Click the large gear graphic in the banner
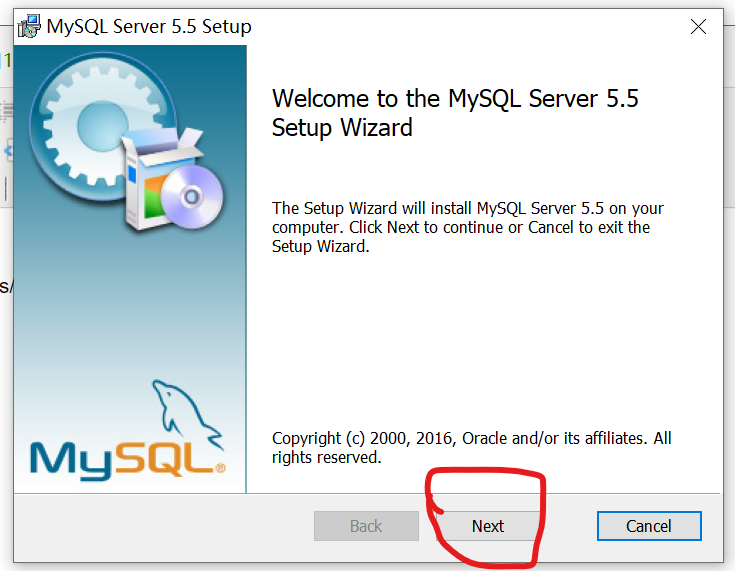The height and width of the screenshot is (571, 735). [101, 127]
